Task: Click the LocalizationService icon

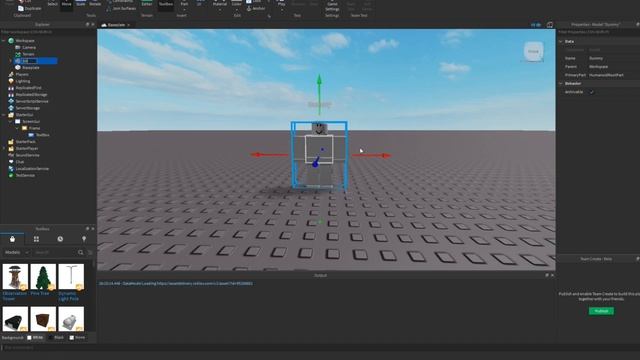Action: 11,169
